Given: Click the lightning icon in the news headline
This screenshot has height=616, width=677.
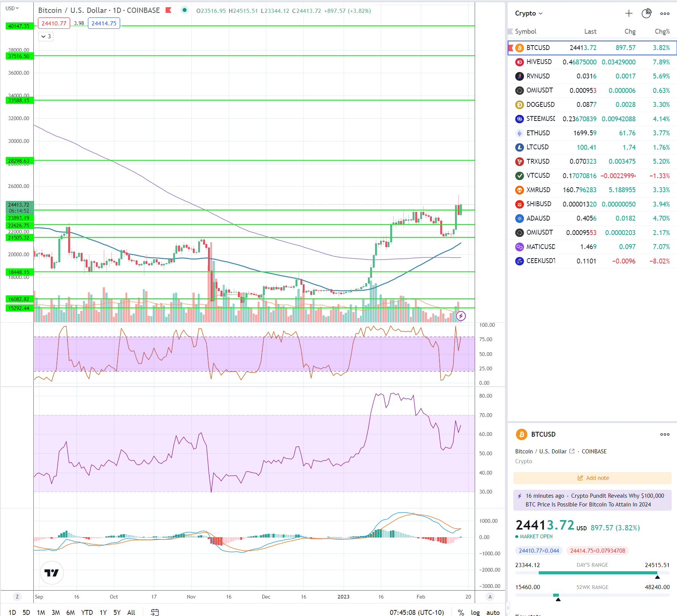Looking at the screenshot, I should coord(519,496).
